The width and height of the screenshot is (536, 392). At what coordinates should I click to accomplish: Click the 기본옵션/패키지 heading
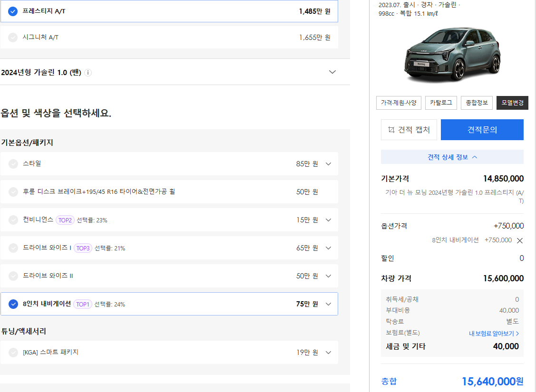27,143
